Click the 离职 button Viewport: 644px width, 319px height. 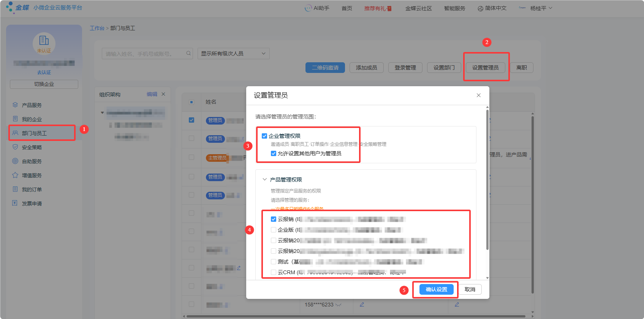coord(522,68)
